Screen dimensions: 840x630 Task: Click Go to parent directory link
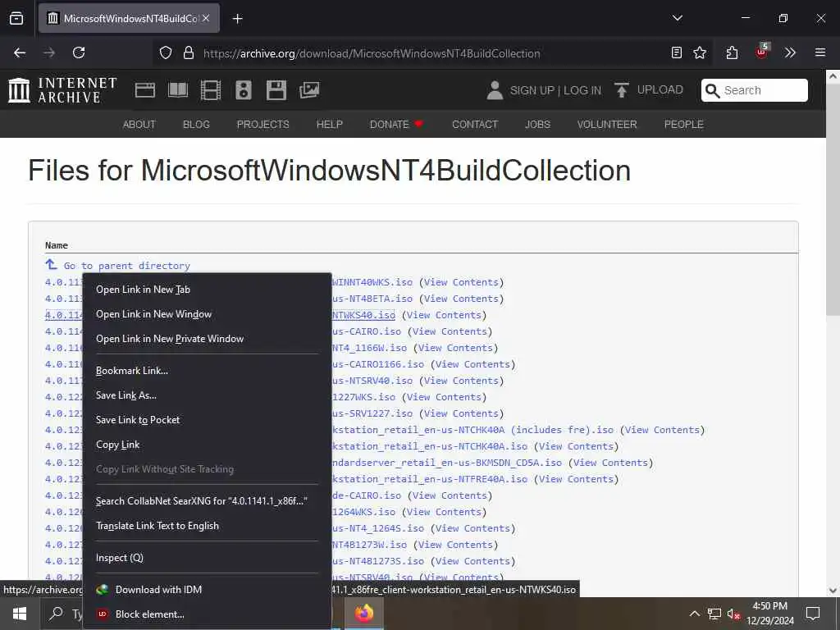pyautogui.click(x=126, y=265)
